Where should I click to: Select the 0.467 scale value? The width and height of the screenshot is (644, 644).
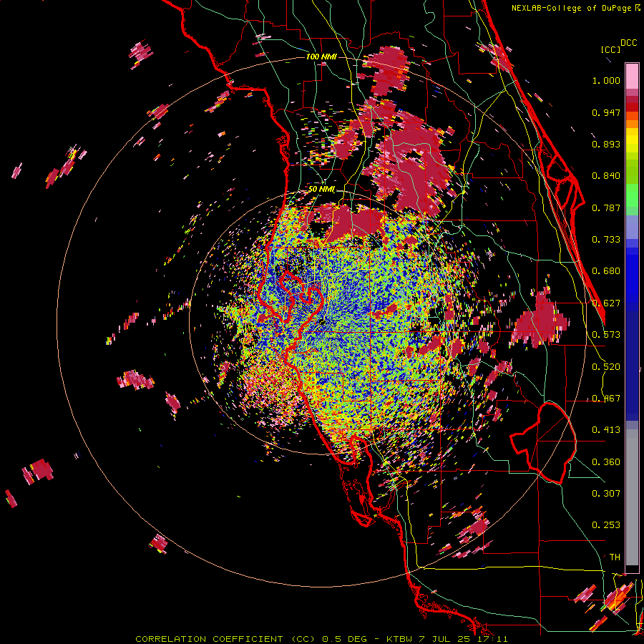(x=606, y=399)
